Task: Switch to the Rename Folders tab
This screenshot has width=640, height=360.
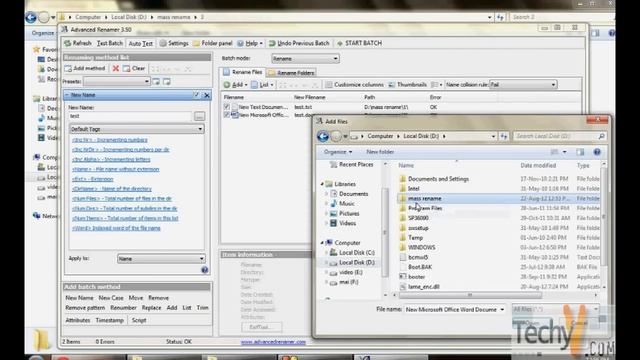Action: [x=291, y=73]
